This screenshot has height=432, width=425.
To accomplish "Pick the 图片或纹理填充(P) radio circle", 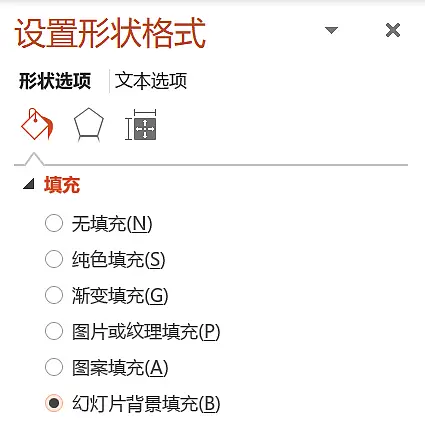I will pos(54,331).
